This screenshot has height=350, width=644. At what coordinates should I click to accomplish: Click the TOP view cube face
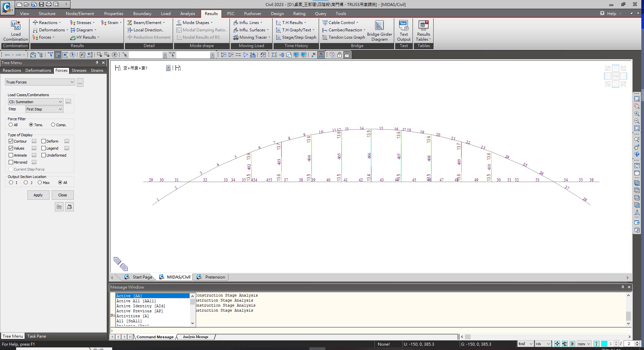click(615, 76)
